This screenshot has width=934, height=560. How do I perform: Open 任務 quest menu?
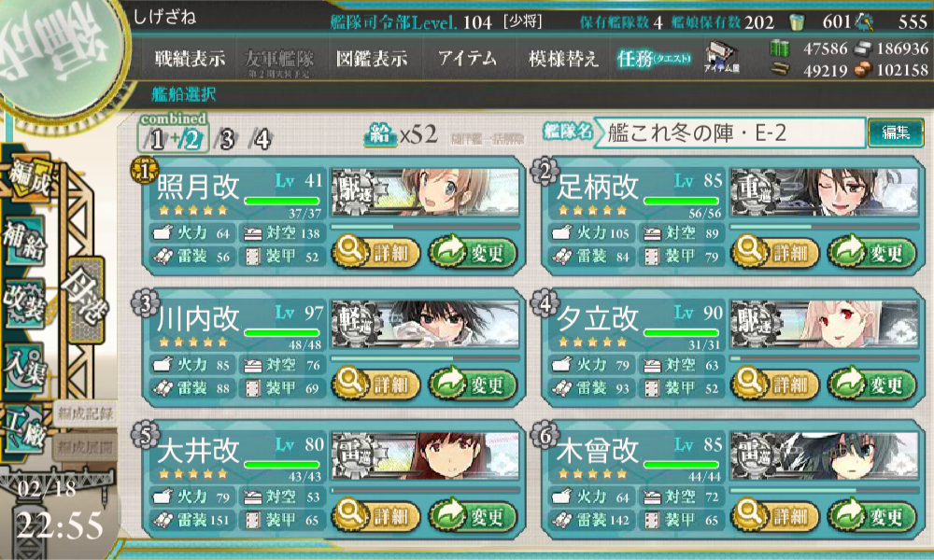click(x=654, y=59)
